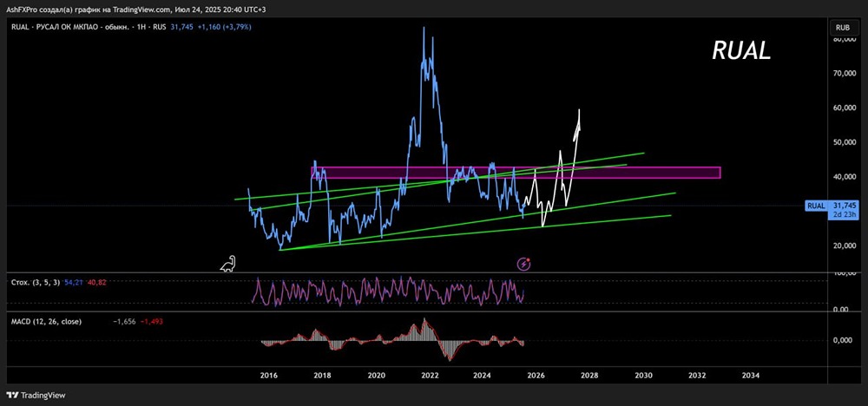Click the 2030 time axis label

click(x=643, y=375)
